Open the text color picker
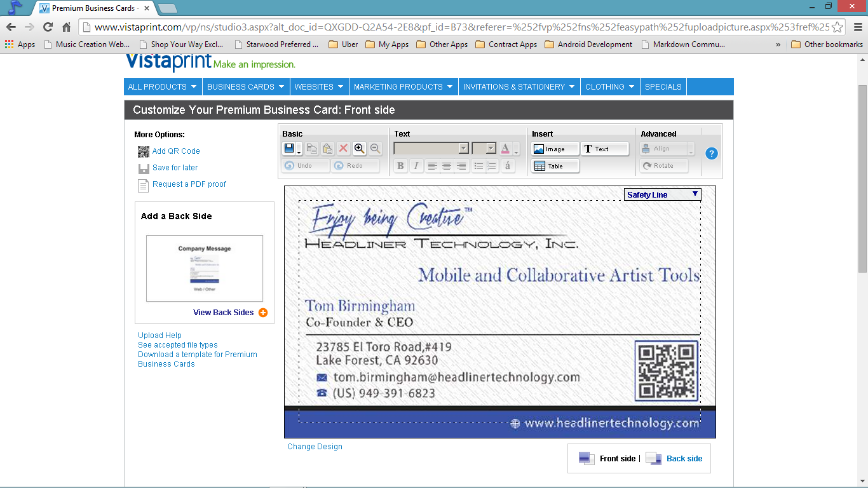The height and width of the screenshot is (488, 868). pyautogui.click(x=509, y=149)
